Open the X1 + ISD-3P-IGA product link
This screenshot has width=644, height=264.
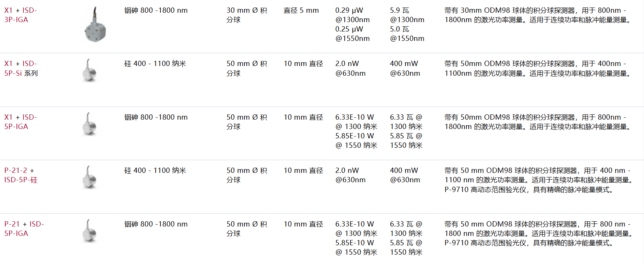tap(21, 15)
